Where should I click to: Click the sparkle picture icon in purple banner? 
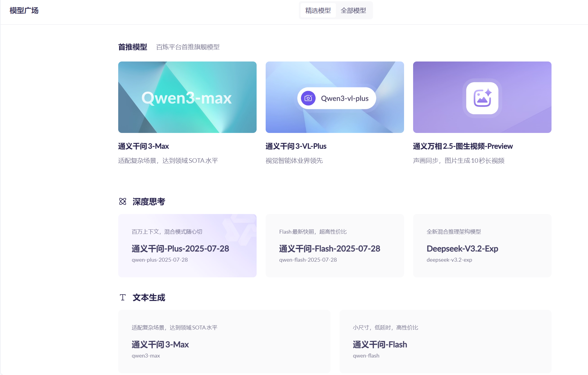482,98
